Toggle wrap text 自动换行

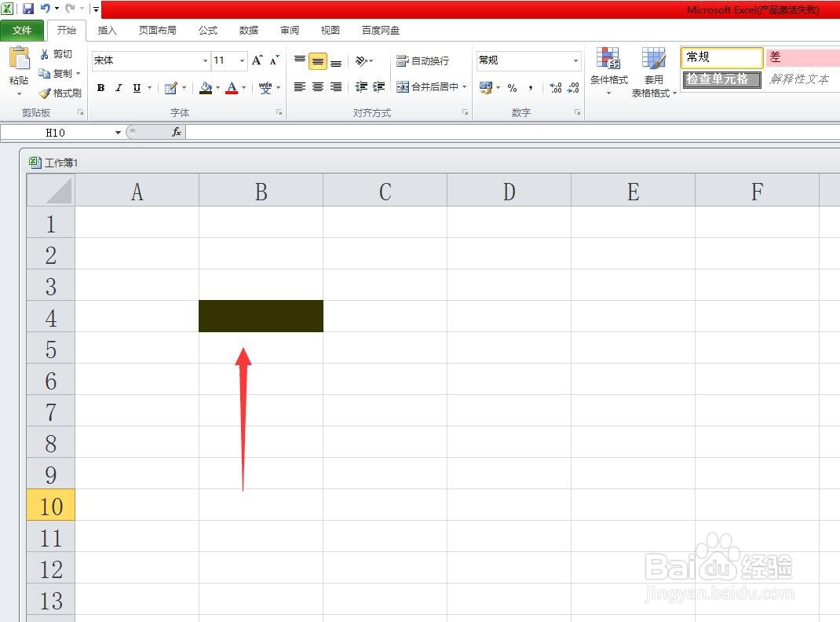point(422,61)
